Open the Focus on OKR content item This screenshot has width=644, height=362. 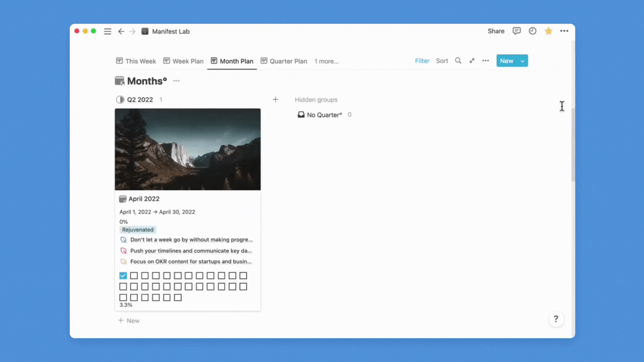191,261
